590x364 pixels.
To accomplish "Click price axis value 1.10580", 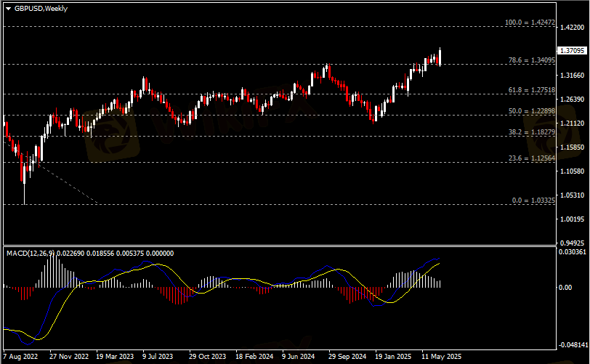I will pyautogui.click(x=573, y=171).
